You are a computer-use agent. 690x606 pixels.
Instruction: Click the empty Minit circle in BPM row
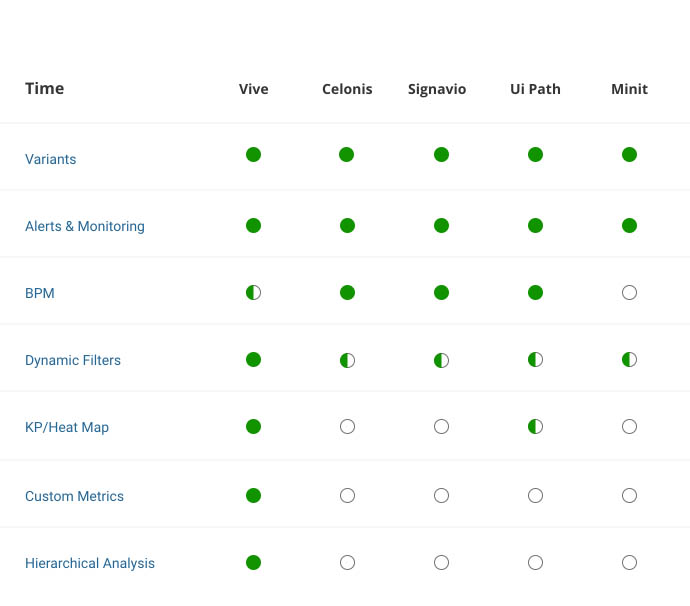pyautogui.click(x=629, y=292)
